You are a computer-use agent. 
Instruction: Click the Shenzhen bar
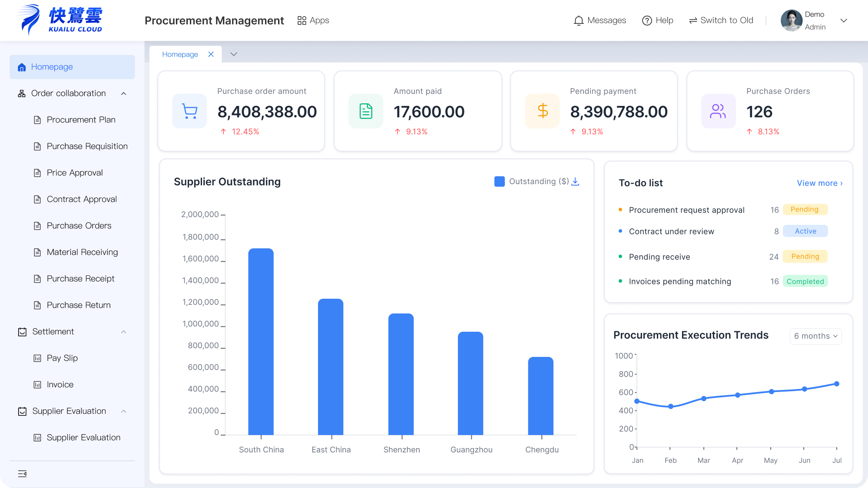tap(401, 374)
